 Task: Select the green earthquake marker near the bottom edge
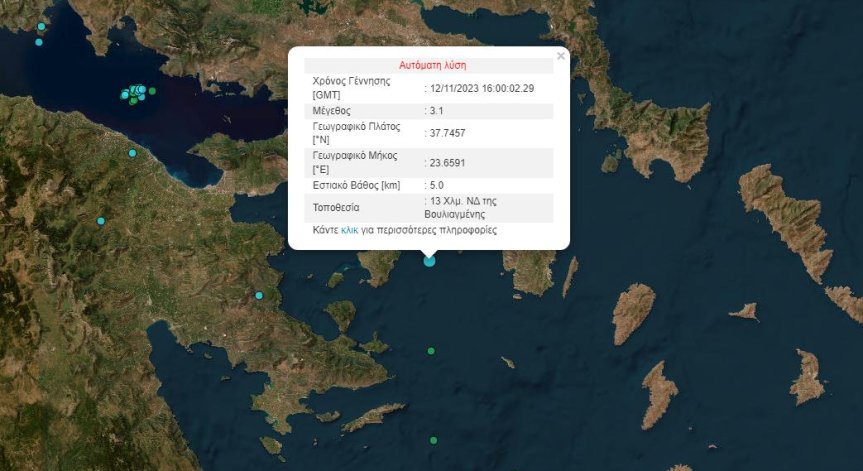[x=433, y=440]
